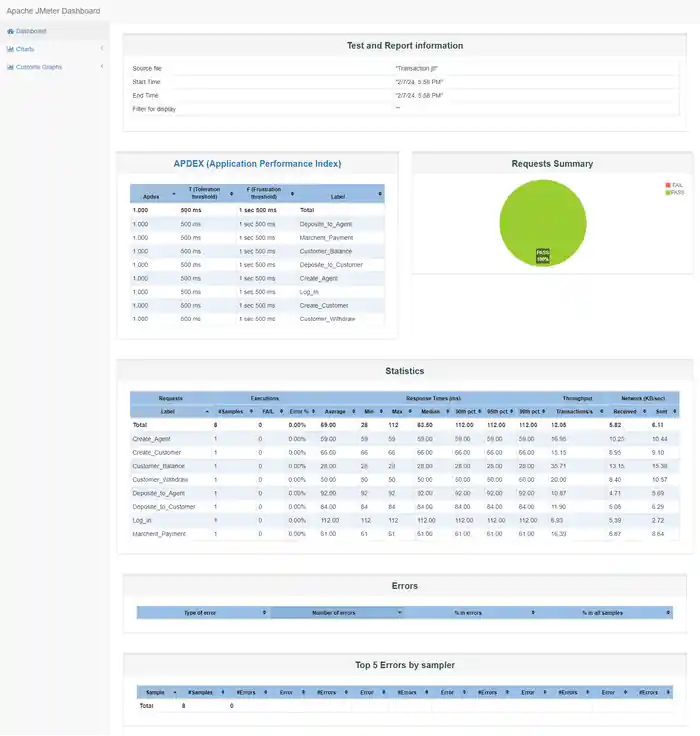The width and height of the screenshot is (700, 736).
Task: Sort Statistics by #Samples column
Action: click(234, 412)
